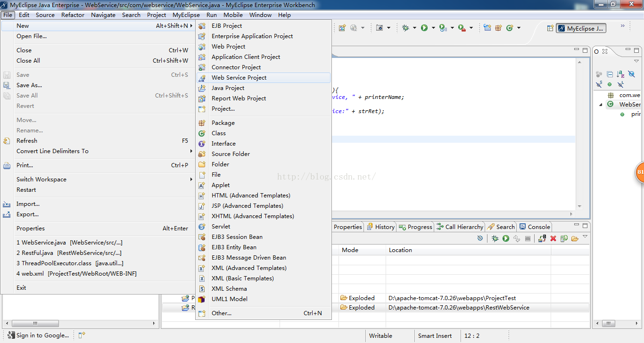Open dropdown arrow next to Debug icon
The image size is (644, 343).
tap(414, 28)
